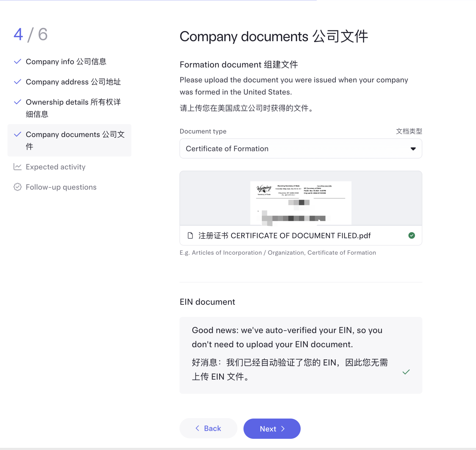This screenshot has width=476, height=450.
Task: Open the Expected activity step
Action: (x=56, y=167)
